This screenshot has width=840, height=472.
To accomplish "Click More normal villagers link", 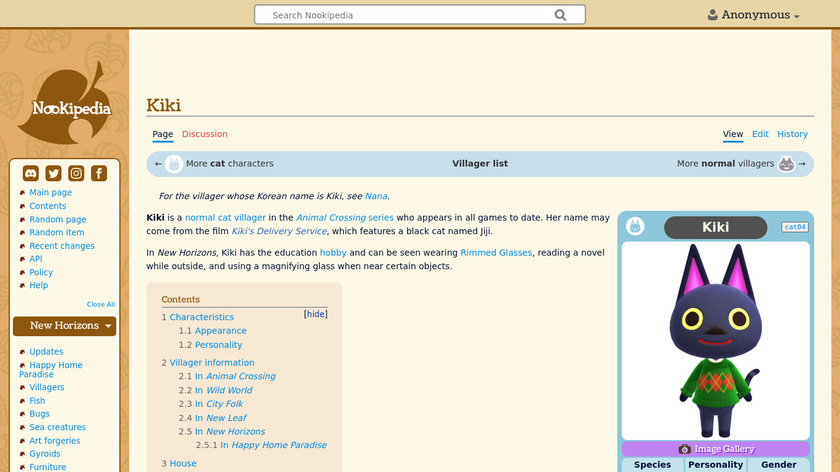I will tap(725, 163).
